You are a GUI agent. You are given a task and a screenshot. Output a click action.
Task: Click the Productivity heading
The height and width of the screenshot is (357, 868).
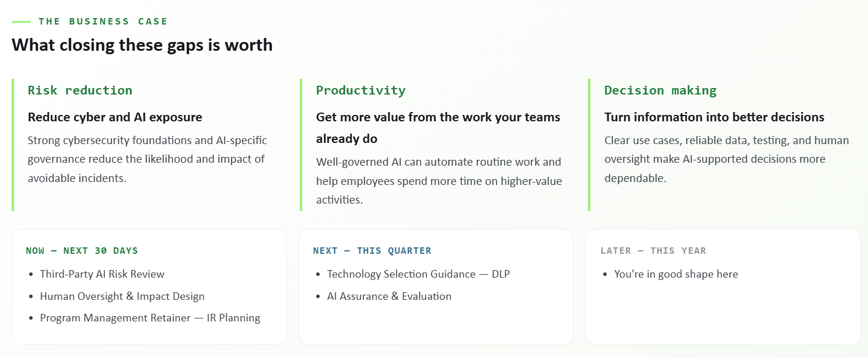(x=360, y=90)
